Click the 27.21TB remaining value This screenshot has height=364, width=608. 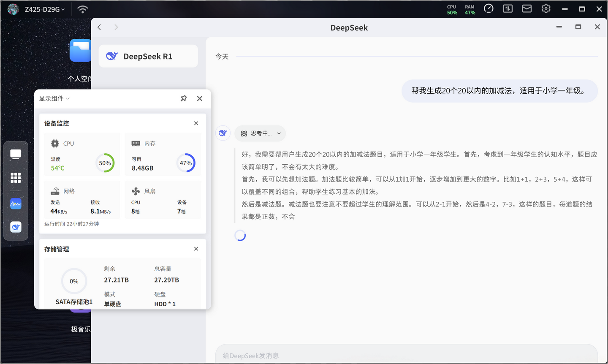click(x=117, y=280)
